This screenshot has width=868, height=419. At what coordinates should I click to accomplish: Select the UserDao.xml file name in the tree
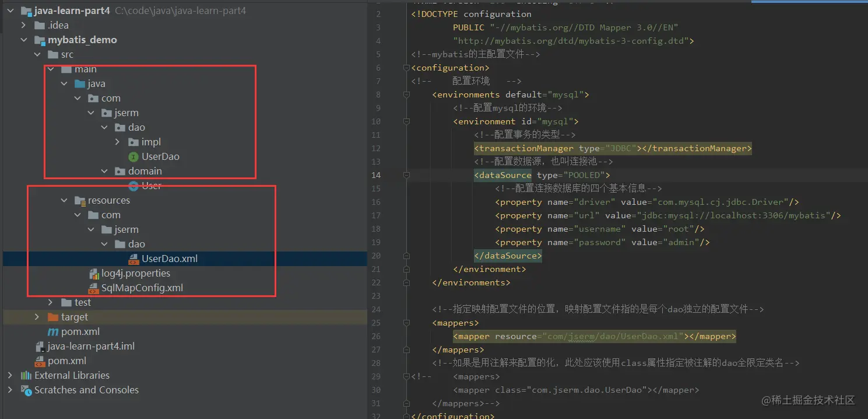pyautogui.click(x=170, y=259)
